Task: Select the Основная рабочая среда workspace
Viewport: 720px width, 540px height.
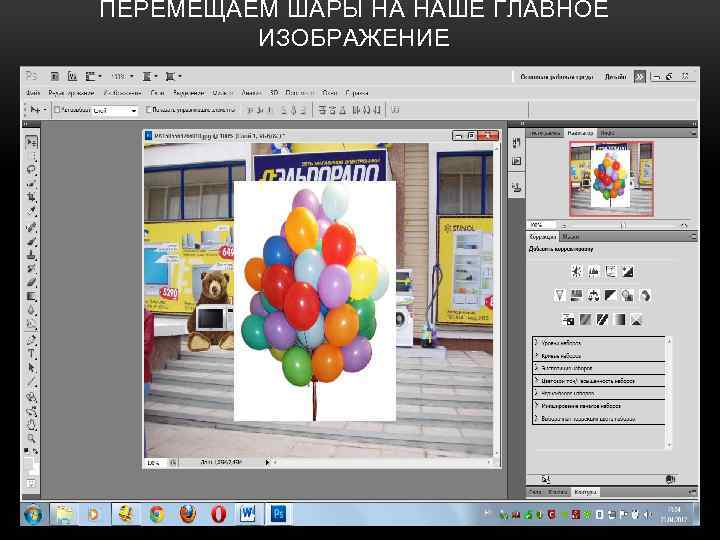Action: pos(556,77)
